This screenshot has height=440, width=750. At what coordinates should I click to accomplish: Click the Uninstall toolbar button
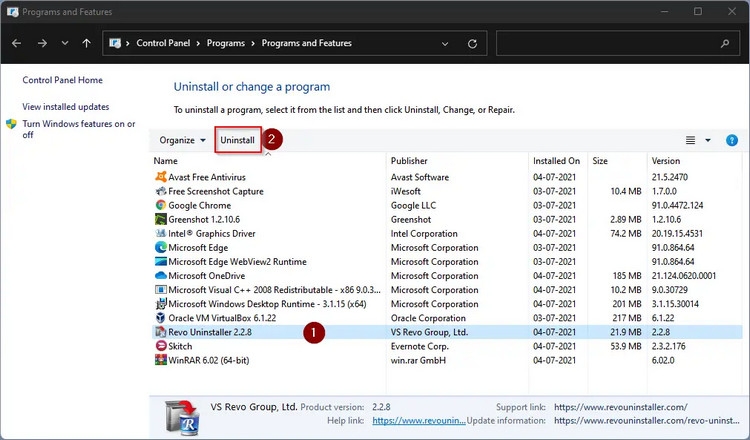point(238,140)
